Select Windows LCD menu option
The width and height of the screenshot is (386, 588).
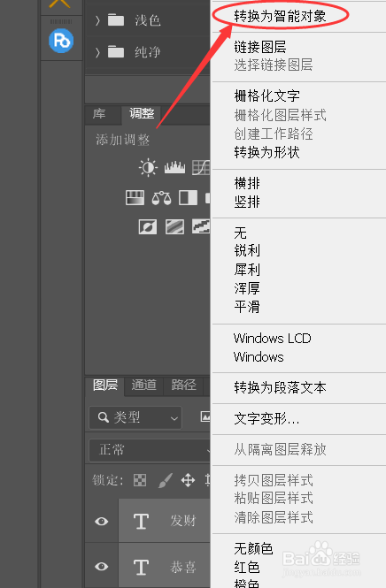point(272,339)
